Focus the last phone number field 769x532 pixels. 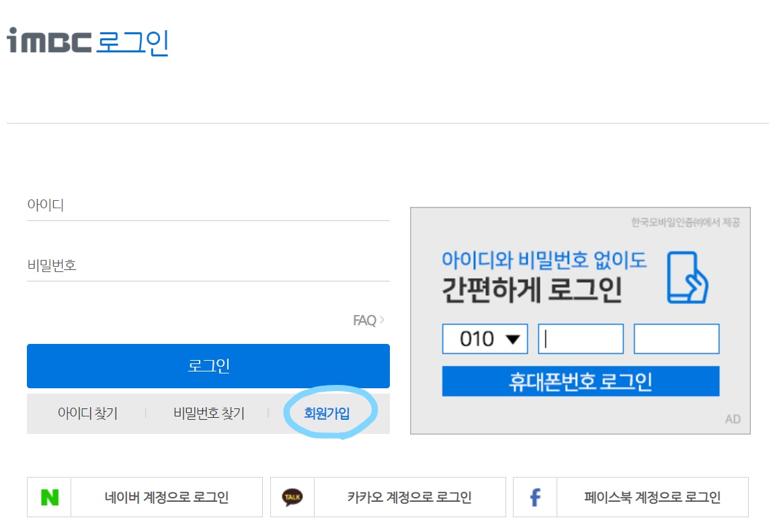click(676, 339)
